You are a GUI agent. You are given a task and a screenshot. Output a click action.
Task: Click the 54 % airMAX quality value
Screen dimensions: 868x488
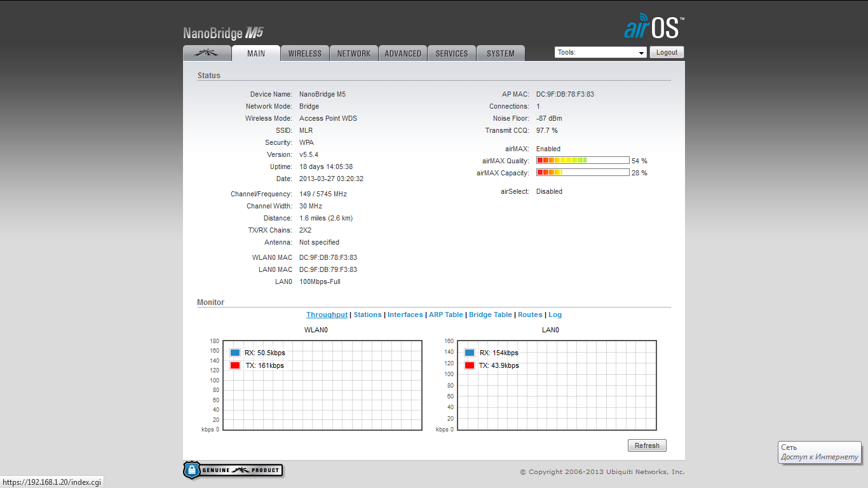[x=640, y=161]
